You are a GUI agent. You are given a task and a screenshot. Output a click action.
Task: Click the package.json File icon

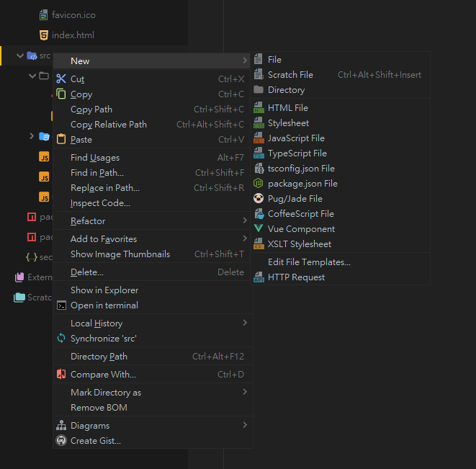[x=259, y=184]
